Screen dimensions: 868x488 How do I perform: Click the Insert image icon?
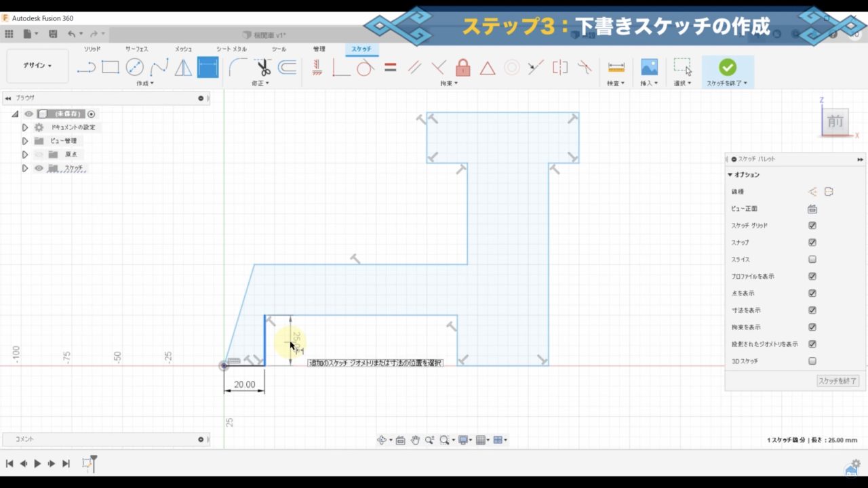tap(649, 66)
